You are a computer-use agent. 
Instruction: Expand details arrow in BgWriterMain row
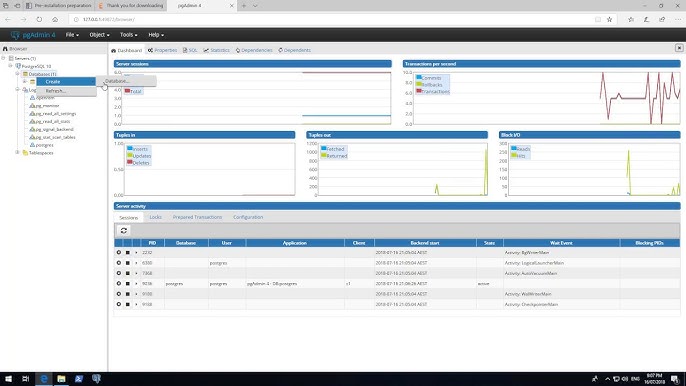(x=136, y=253)
